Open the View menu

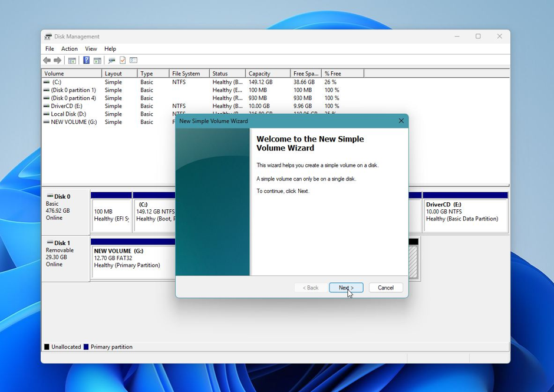[91, 49]
